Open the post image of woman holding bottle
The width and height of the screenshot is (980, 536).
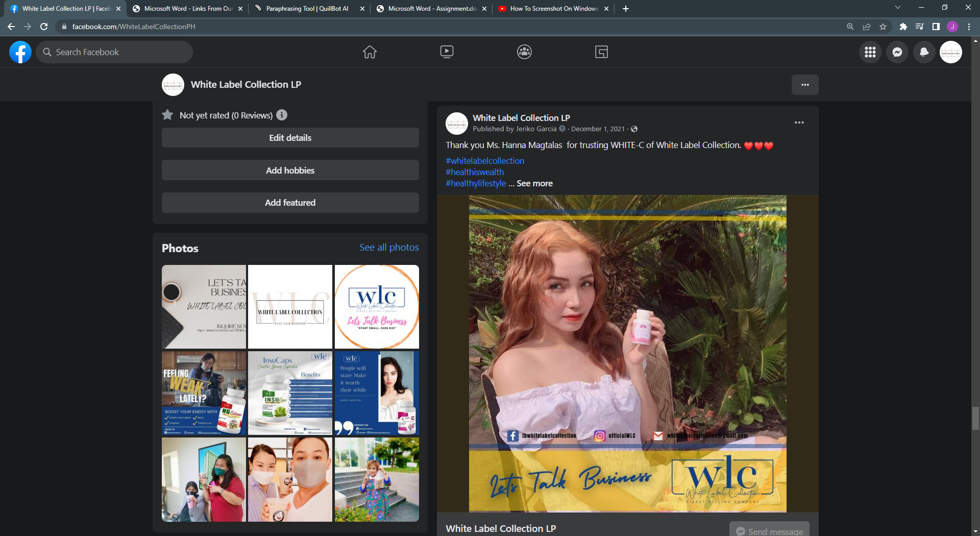click(628, 354)
